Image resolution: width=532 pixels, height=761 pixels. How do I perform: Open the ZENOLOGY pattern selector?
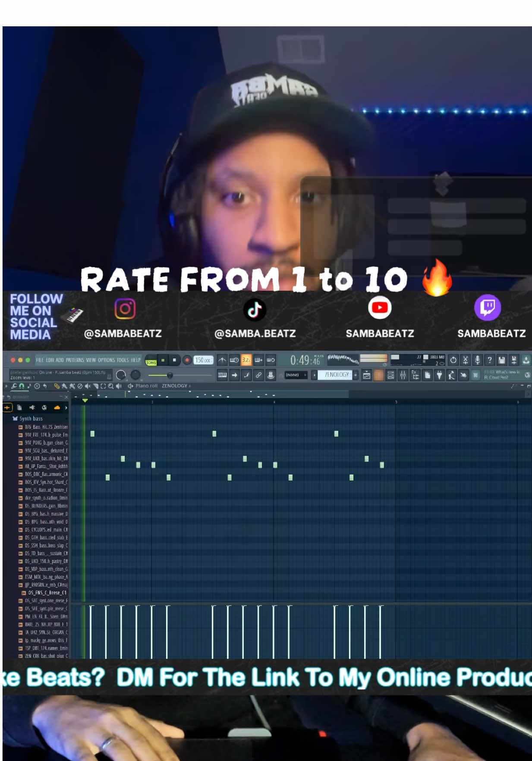(335, 375)
